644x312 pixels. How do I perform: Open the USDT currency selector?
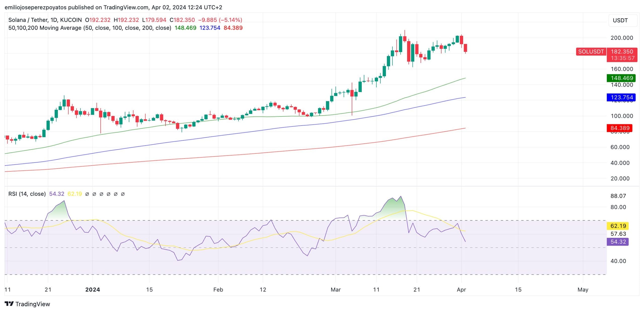coord(622,20)
